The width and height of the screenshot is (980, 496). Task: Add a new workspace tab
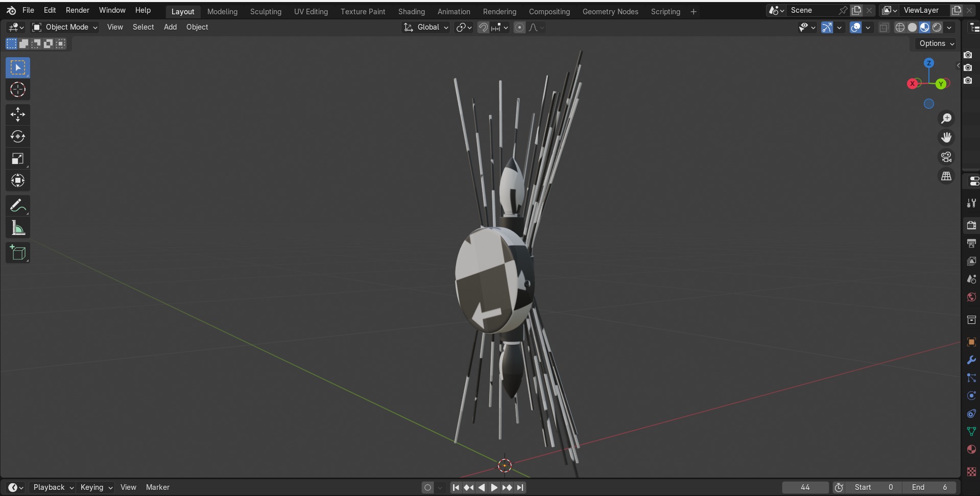(694, 11)
